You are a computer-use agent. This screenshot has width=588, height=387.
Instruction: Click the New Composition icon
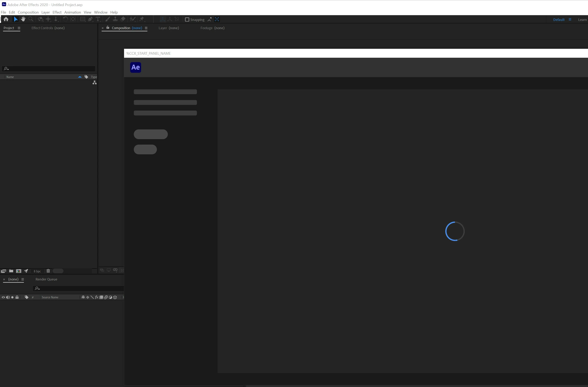tap(19, 271)
